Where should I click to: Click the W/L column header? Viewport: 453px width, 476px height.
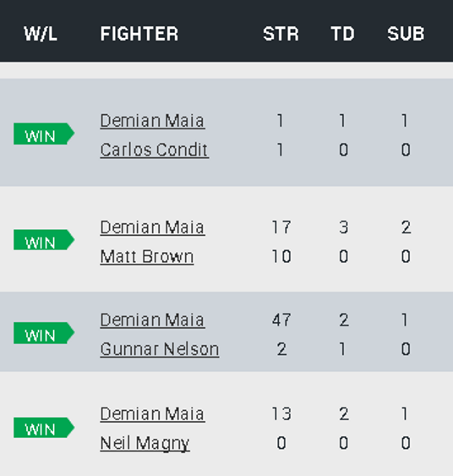(41, 34)
